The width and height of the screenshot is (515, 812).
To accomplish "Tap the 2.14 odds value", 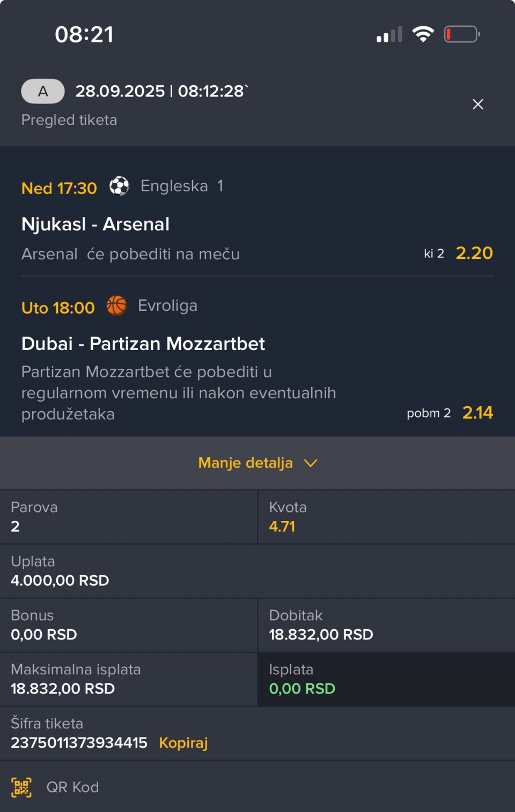I will (x=477, y=413).
